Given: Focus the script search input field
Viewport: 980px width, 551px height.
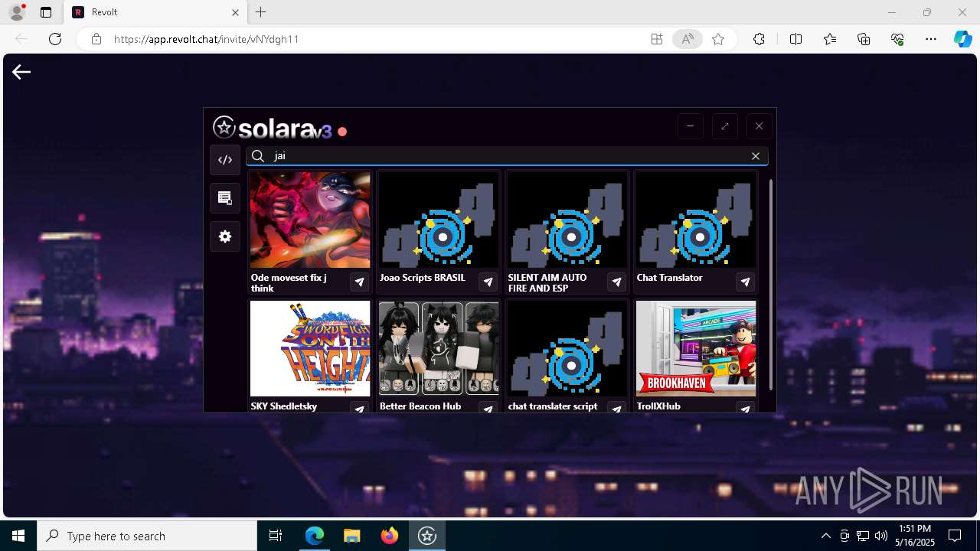Looking at the screenshot, I should point(507,156).
